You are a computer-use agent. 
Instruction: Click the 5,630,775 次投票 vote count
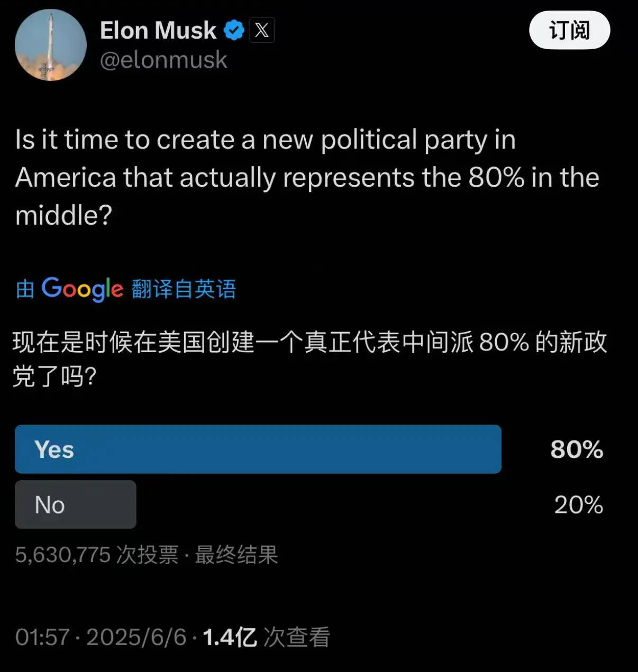(96, 555)
